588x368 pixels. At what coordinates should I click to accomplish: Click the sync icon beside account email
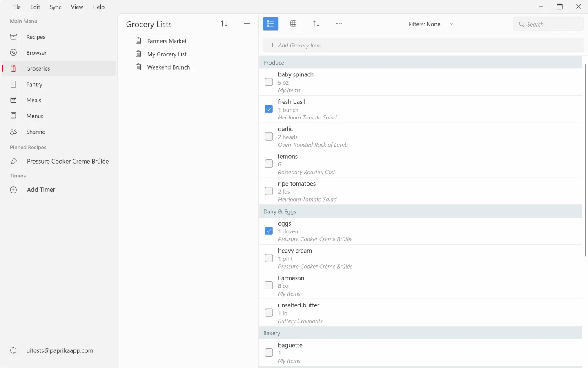click(13, 350)
